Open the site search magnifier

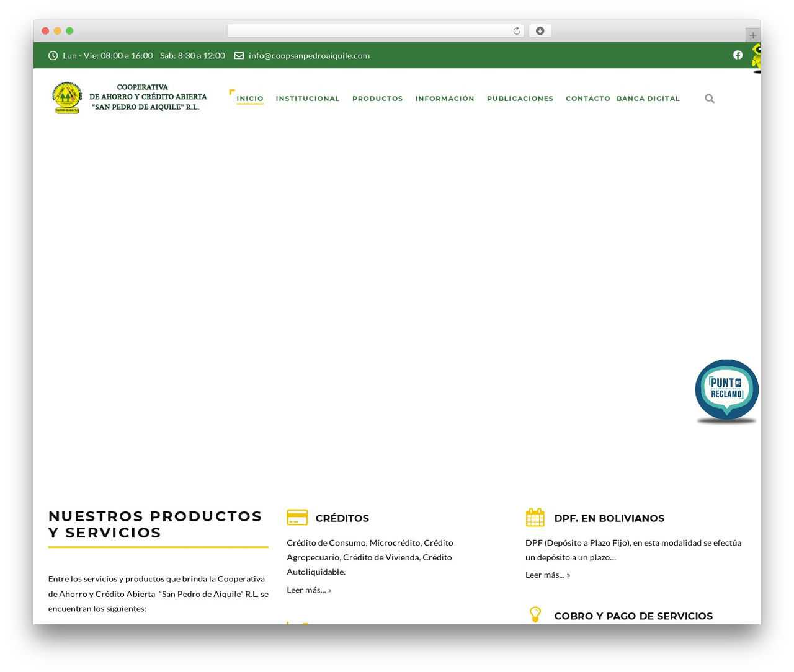[x=710, y=99]
